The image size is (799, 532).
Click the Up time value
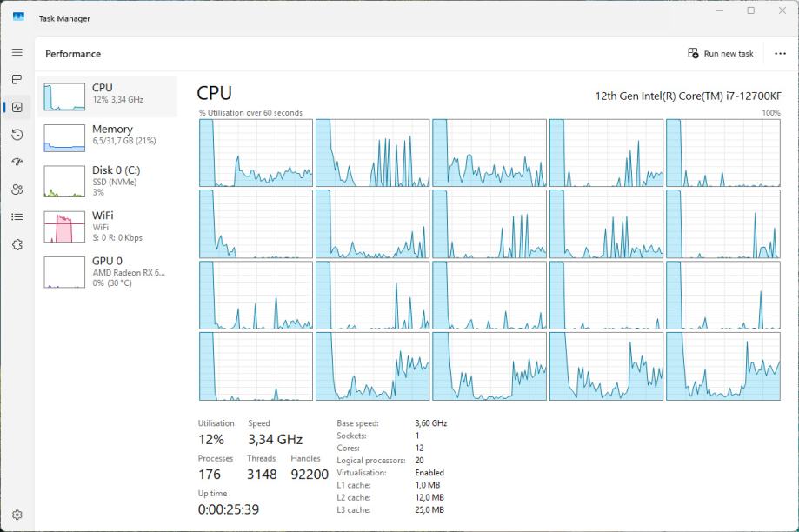pyautogui.click(x=228, y=509)
